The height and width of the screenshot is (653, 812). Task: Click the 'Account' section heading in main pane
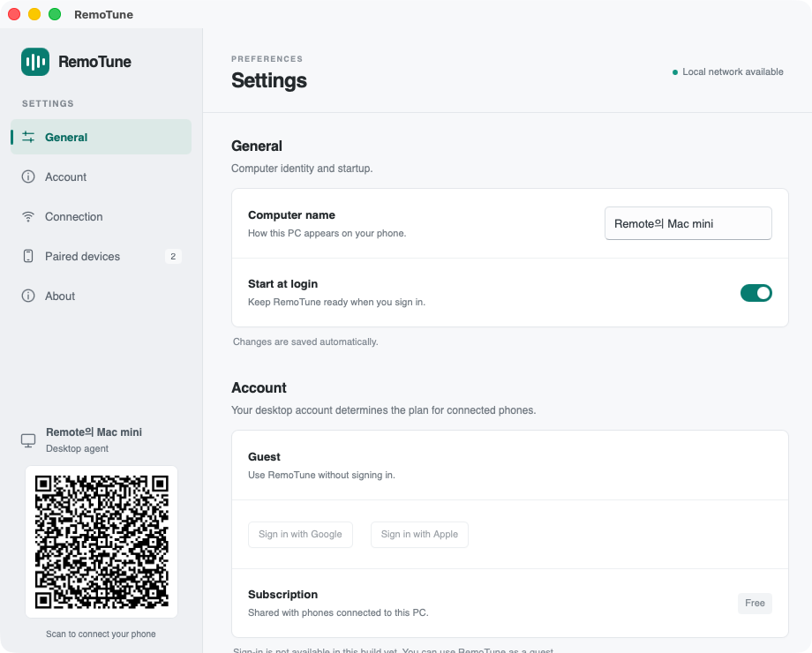[x=259, y=388]
